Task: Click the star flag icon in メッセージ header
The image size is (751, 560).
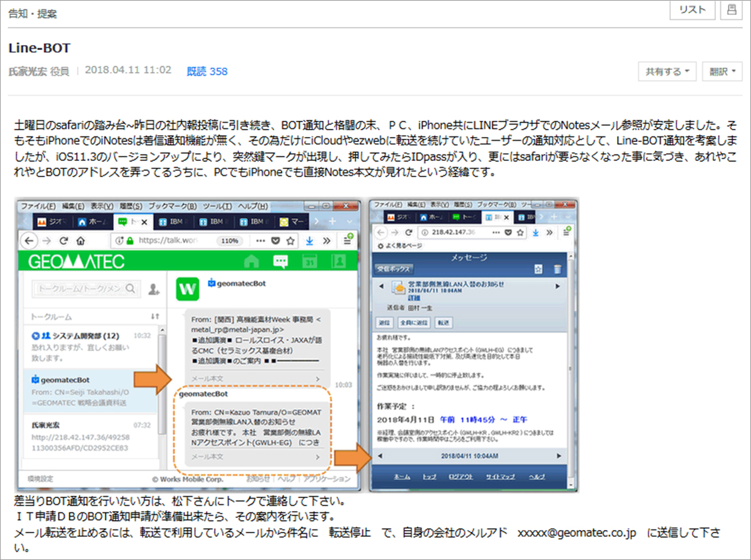Action: [538, 269]
